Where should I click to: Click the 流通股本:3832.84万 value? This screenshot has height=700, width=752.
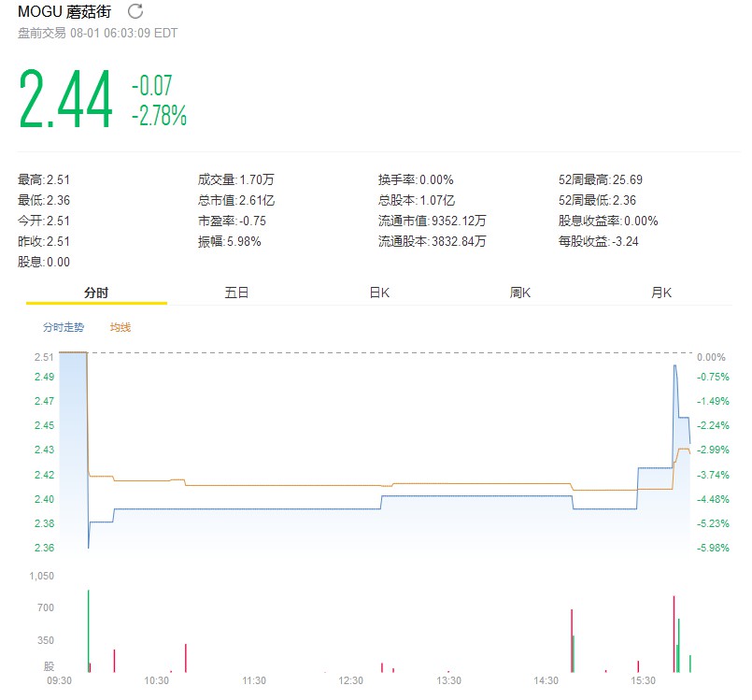433,241
